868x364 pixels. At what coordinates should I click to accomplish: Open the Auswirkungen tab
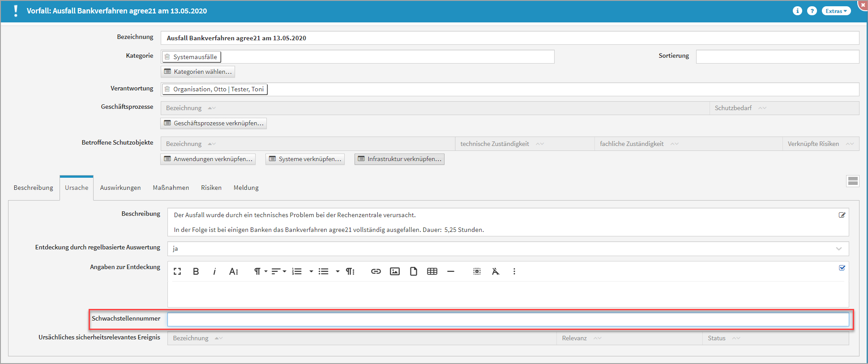[120, 188]
